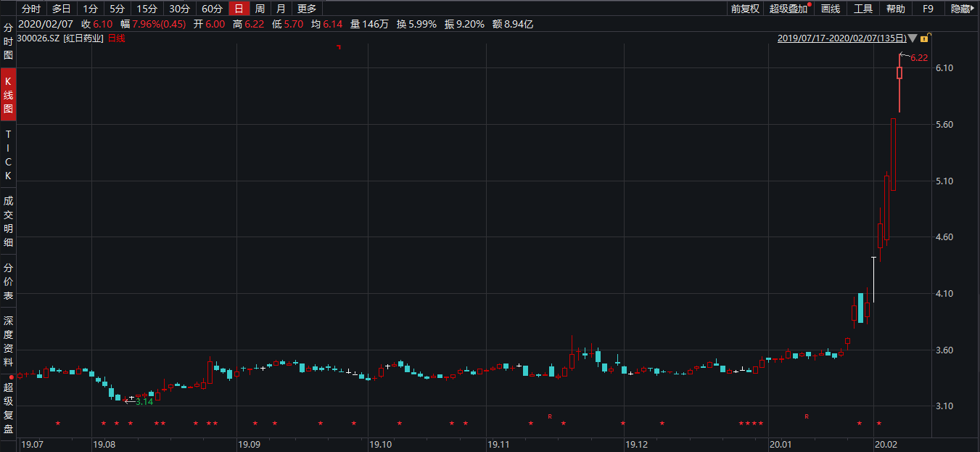Click the average price 6.14 value
Image resolution: width=980 pixels, height=452 pixels.
332,24
